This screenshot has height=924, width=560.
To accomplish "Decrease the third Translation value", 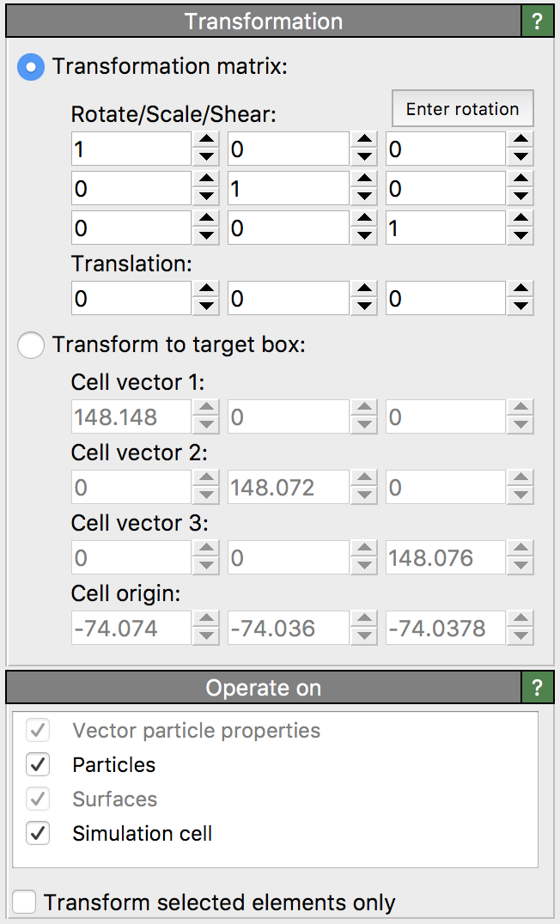I will tap(520, 307).
